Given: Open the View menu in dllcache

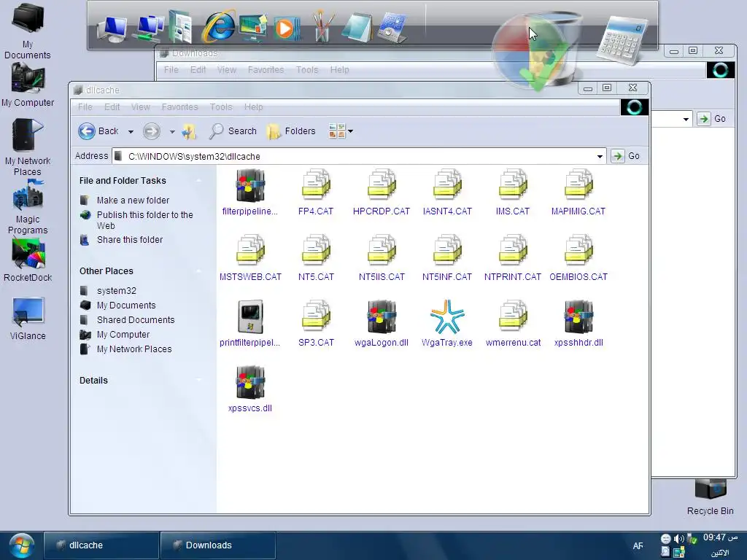Looking at the screenshot, I should (x=141, y=107).
